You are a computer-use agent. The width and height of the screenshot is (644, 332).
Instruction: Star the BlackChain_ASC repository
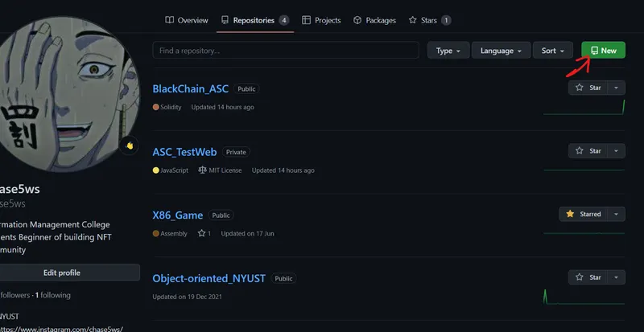[x=588, y=88]
